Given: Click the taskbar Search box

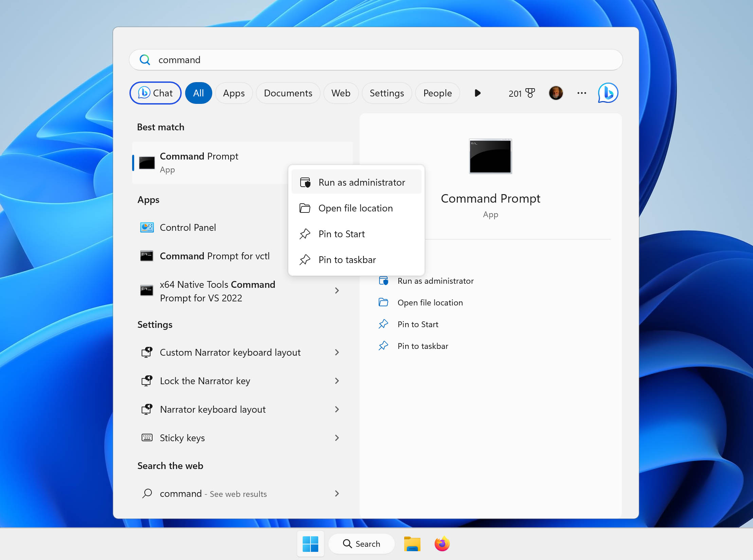Looking at the screenshot, I should [x=361, y=544].
